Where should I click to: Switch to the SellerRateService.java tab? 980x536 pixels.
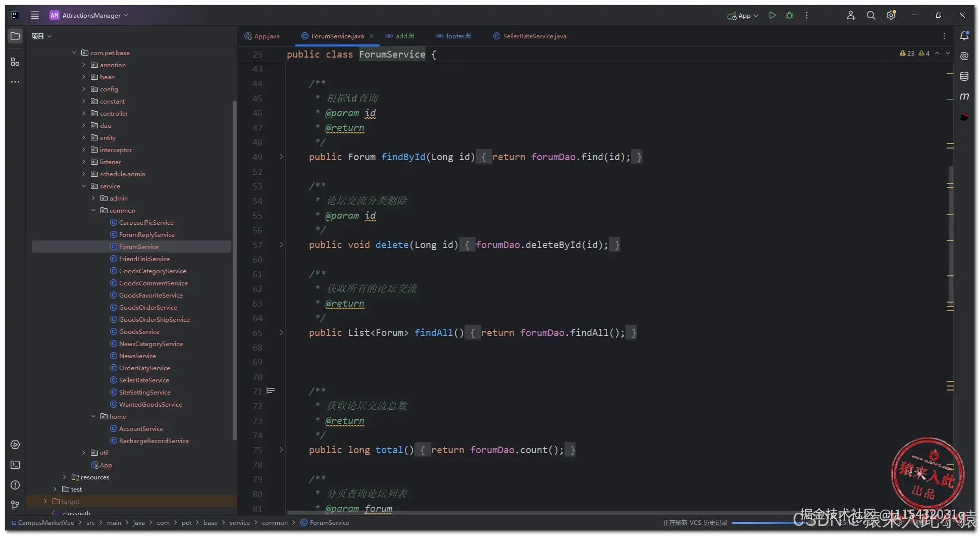click(x=530, y=36)
